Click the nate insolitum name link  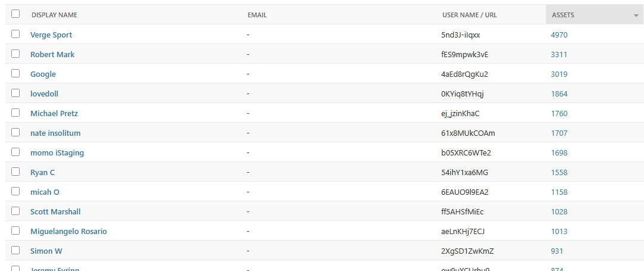coord(55,133)
